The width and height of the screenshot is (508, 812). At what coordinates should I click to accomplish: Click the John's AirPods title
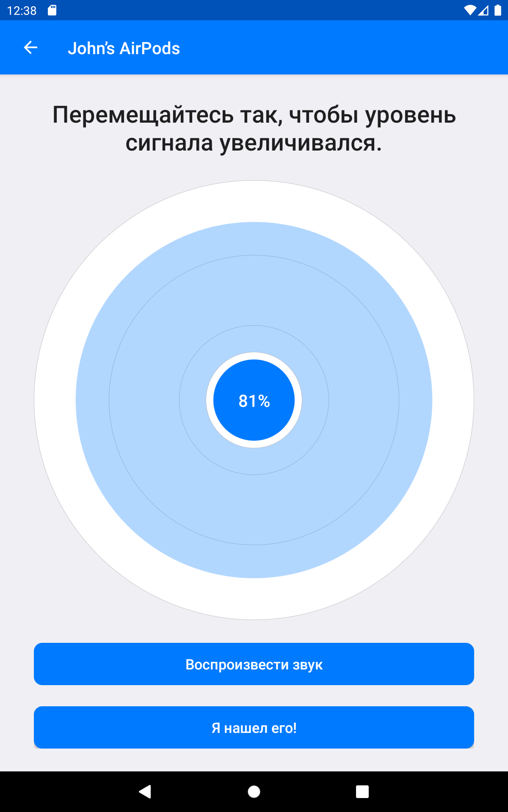pos(124,48)
